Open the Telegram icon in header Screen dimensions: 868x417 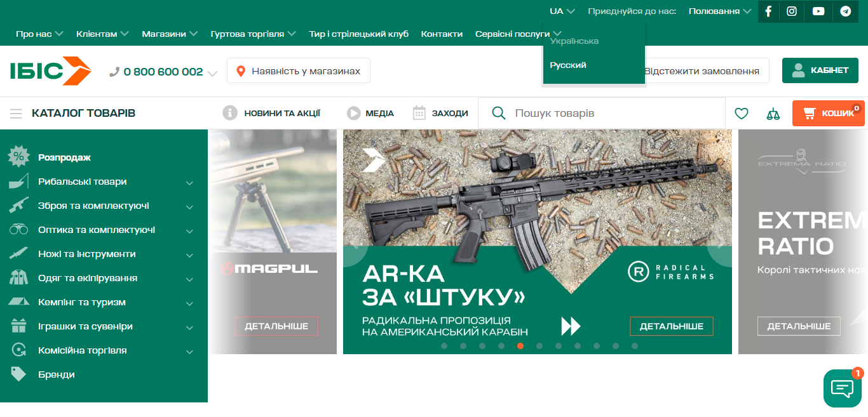point(845,11)
